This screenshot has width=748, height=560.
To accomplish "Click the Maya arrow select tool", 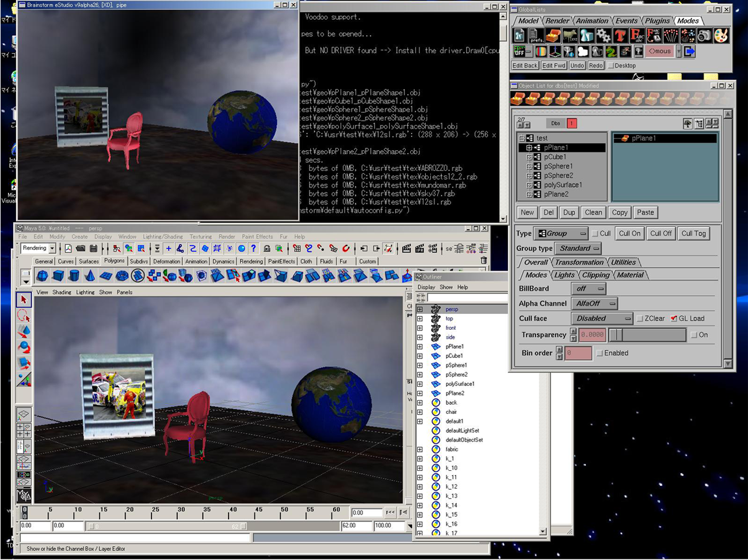I will click(x=24, y=299).
